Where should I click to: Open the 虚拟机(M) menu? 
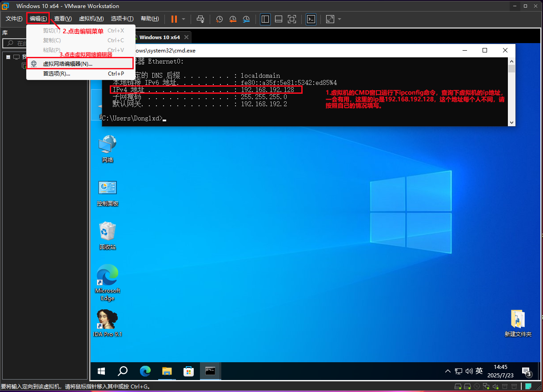(x=91, y=19)
